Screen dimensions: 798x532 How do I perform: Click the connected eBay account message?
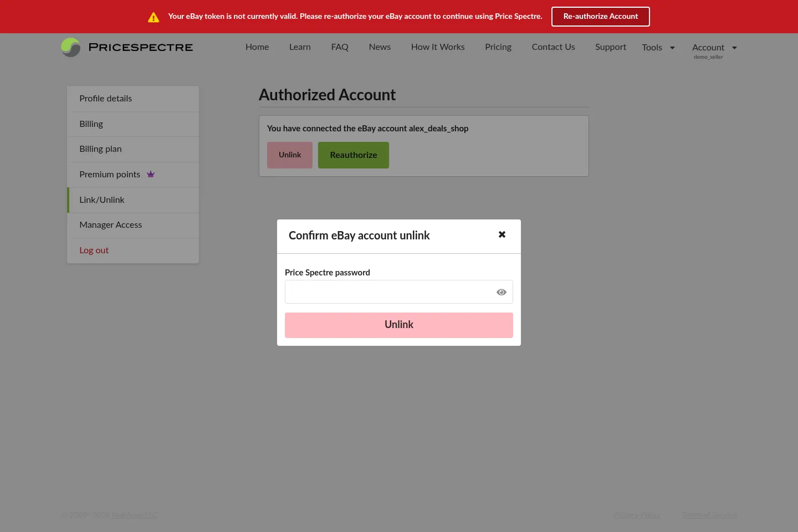(x=367, y=129)
